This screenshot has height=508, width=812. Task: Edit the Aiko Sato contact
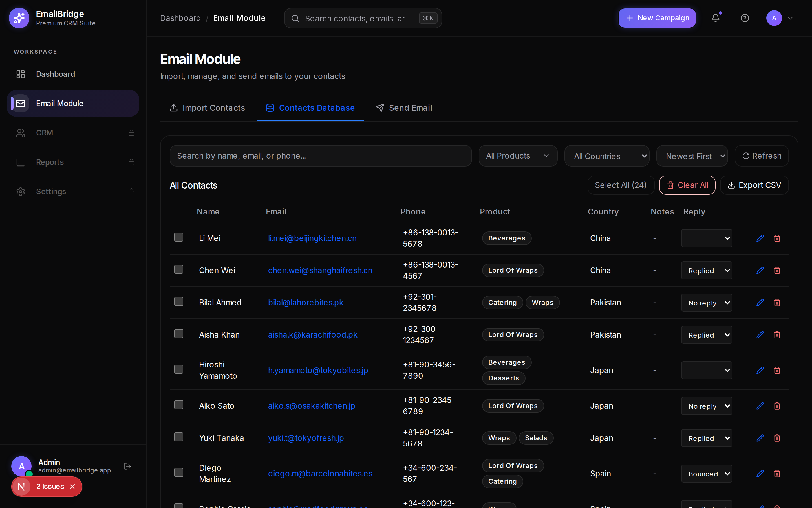(x=760, y=406)
